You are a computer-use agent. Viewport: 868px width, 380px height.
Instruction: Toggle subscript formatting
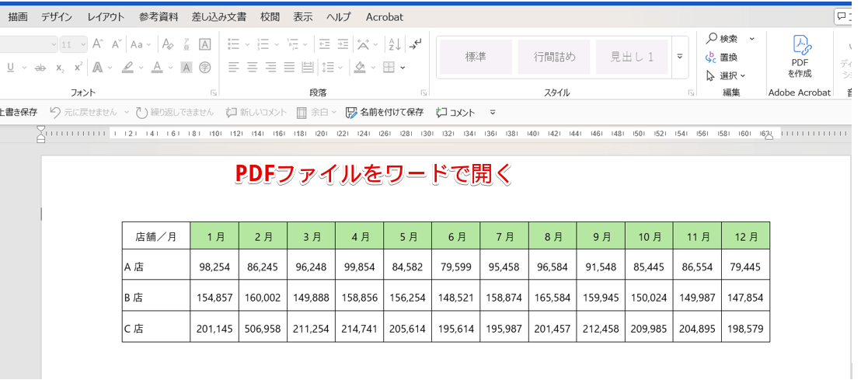tap(60, 68)
